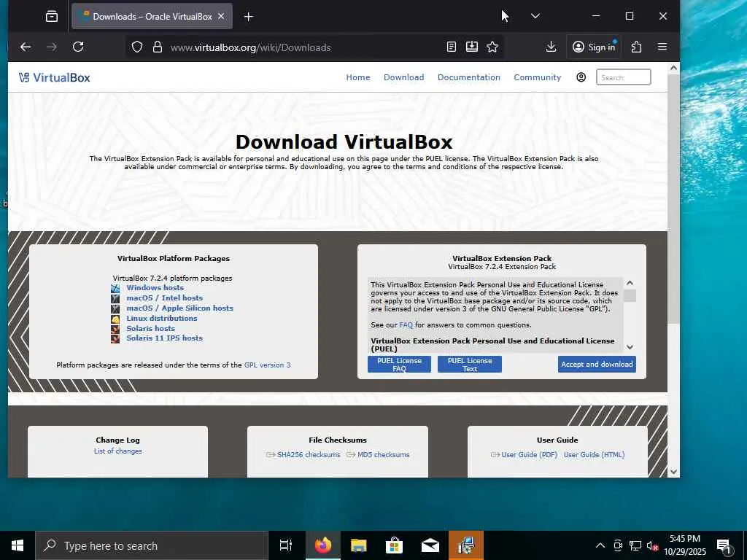Click the site security padlock icon
This screenshot has height=560, width=747.
[158, 47]
